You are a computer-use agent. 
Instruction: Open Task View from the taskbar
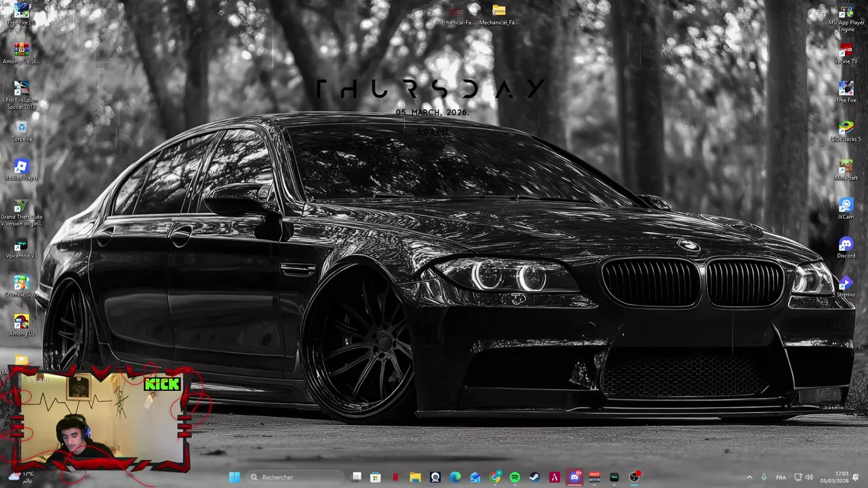(x=357, y=477)
